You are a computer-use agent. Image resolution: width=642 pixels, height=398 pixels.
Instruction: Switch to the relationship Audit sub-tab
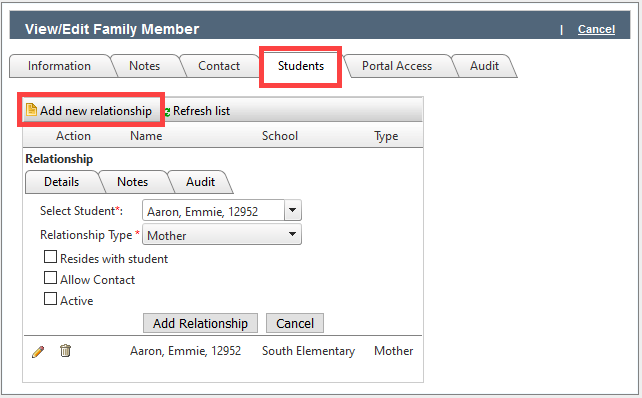pos(200,182)
